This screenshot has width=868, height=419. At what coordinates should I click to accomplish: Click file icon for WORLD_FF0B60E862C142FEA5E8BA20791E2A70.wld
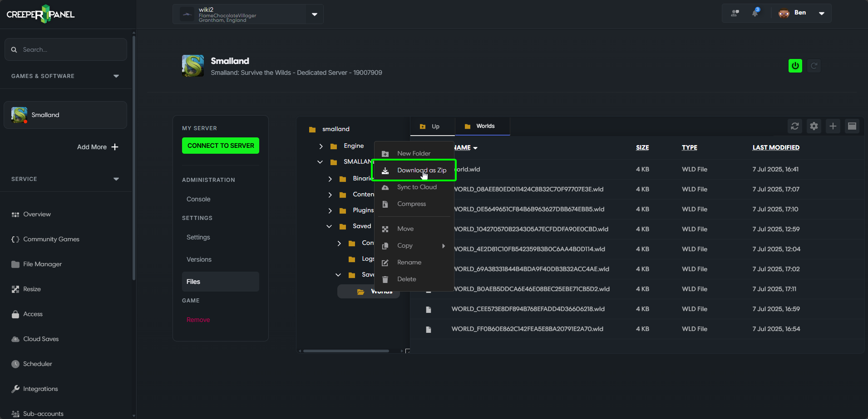pos(428,330)
